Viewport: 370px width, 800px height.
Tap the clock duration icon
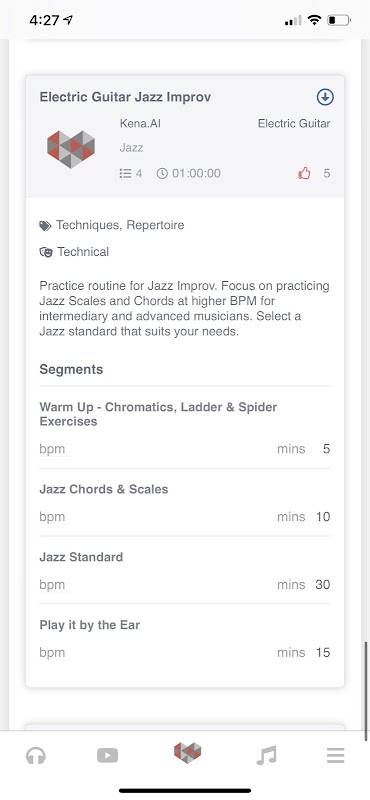click(162, 173)
